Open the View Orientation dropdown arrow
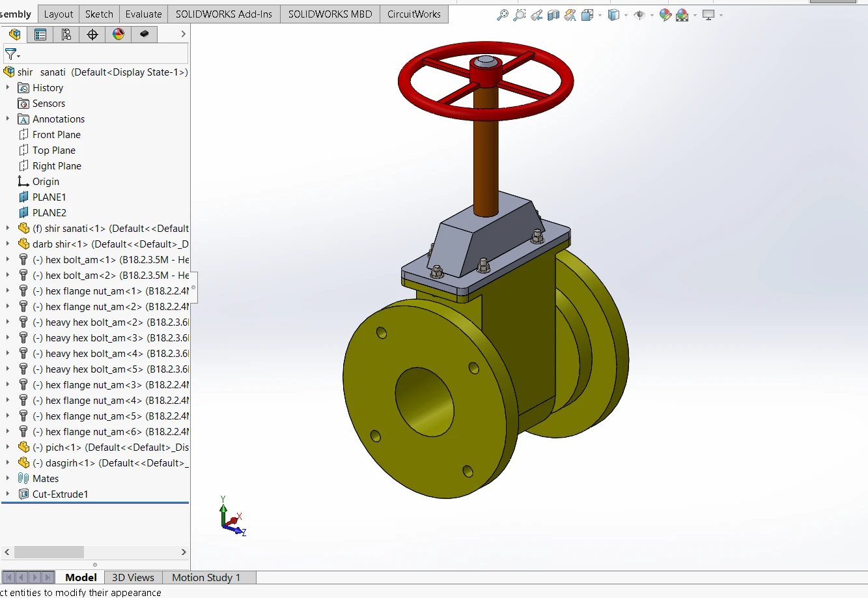868x598 pixels. pyautogui.click(x=600, y=15)
